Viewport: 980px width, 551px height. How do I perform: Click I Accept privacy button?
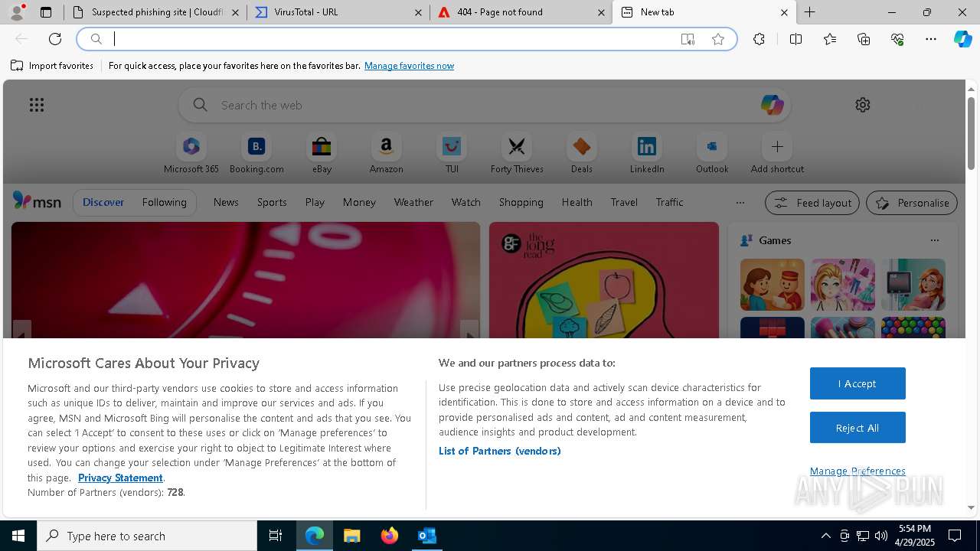click(857, 383)
